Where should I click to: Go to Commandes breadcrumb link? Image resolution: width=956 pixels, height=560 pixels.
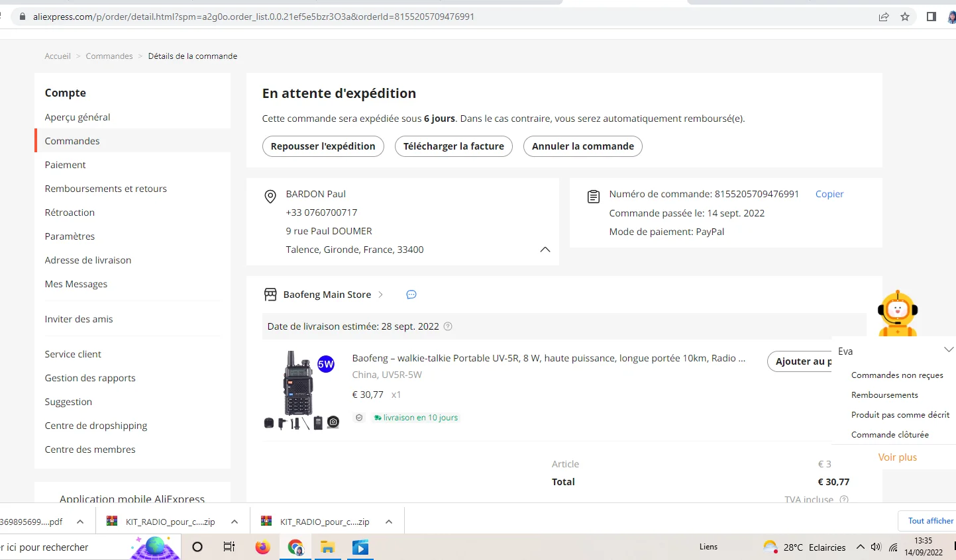tap(109, 56)
